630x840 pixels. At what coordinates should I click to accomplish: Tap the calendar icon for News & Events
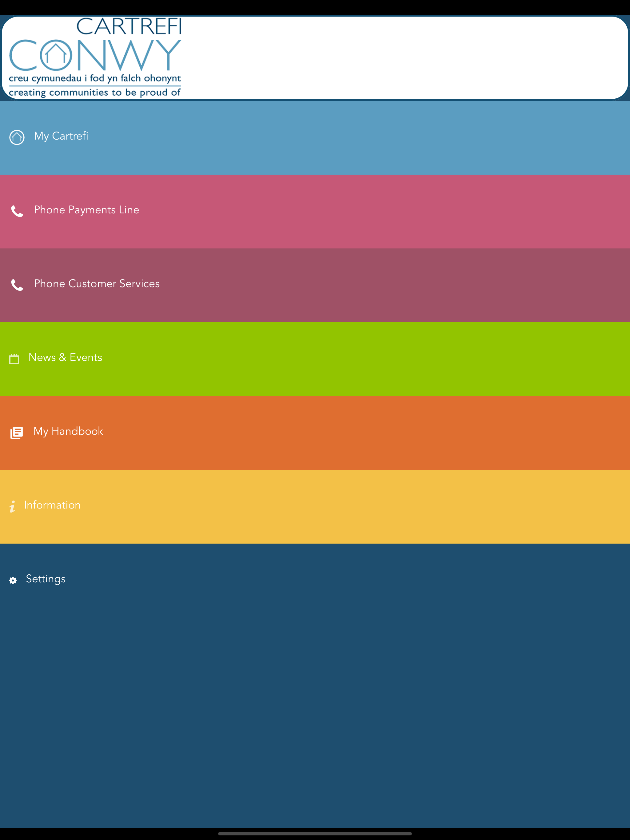point(14,359)
